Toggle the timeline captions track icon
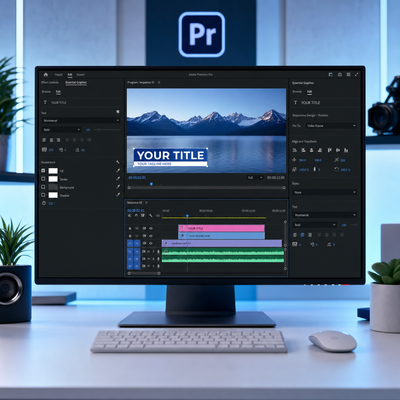The image size is (400, 400). click(x=158, y=216)
